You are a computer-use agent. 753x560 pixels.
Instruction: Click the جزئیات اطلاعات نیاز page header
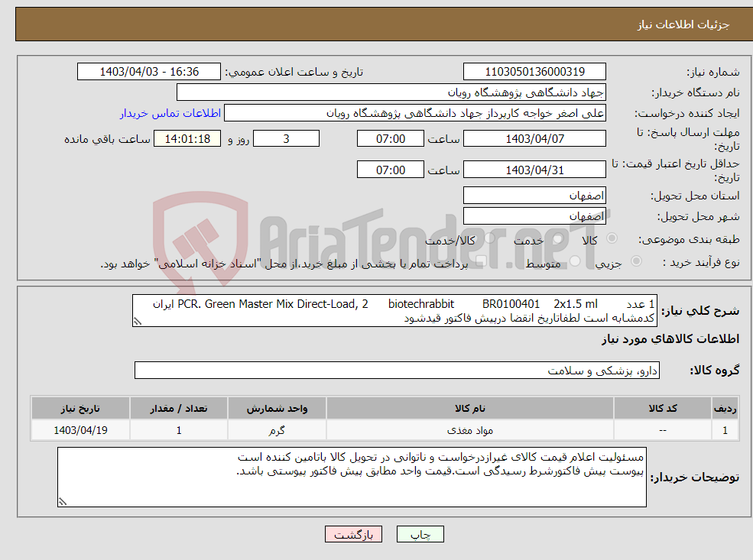[683, 24]
